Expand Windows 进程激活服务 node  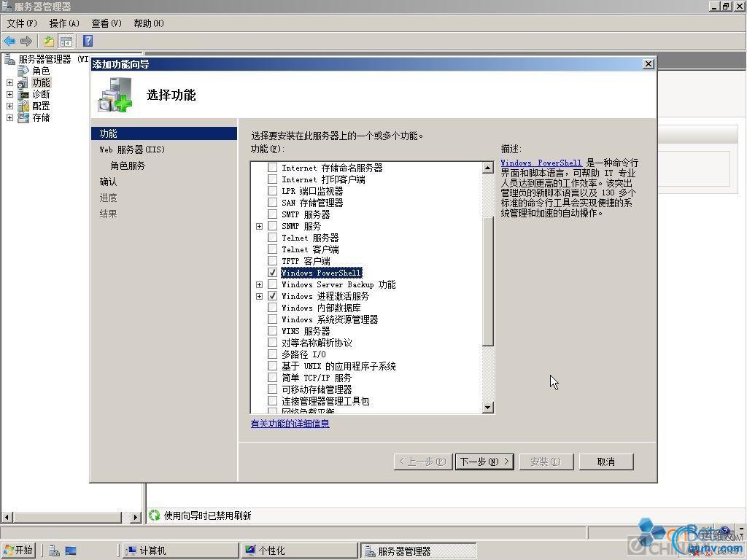pyautogui.click(x=259, y=296)
